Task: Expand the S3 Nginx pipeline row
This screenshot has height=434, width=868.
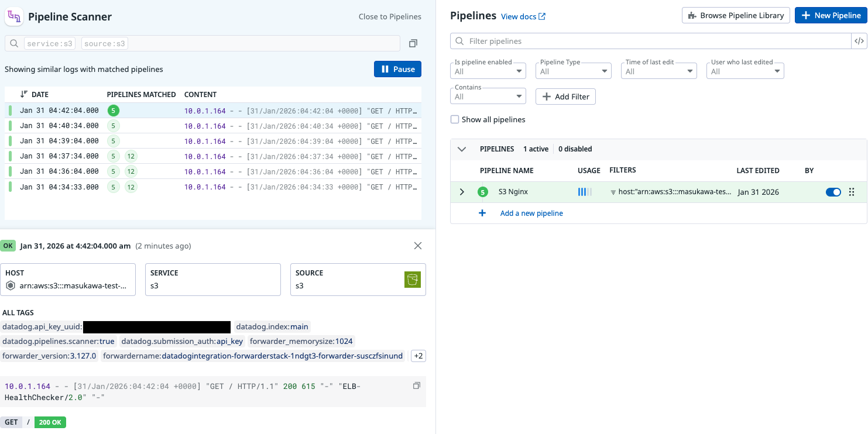Action: pos(462,192)
